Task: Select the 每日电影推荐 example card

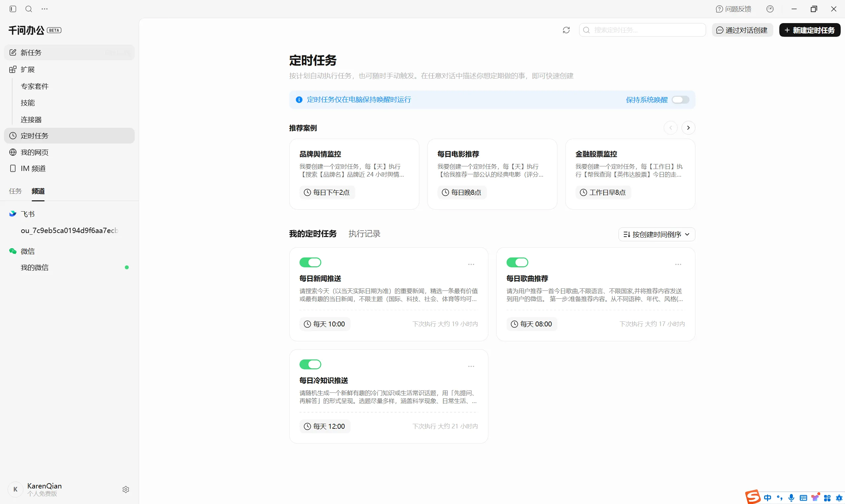Action: tap(492, 174)
